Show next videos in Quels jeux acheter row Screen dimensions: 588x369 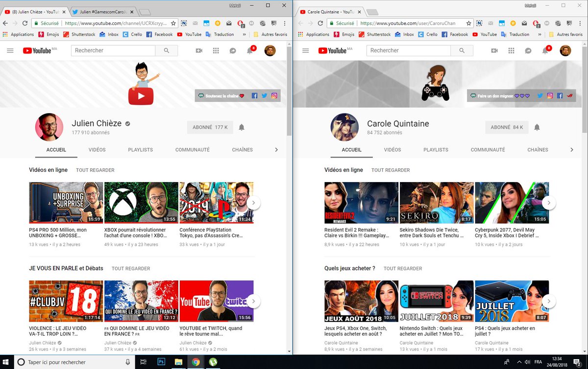549,301
